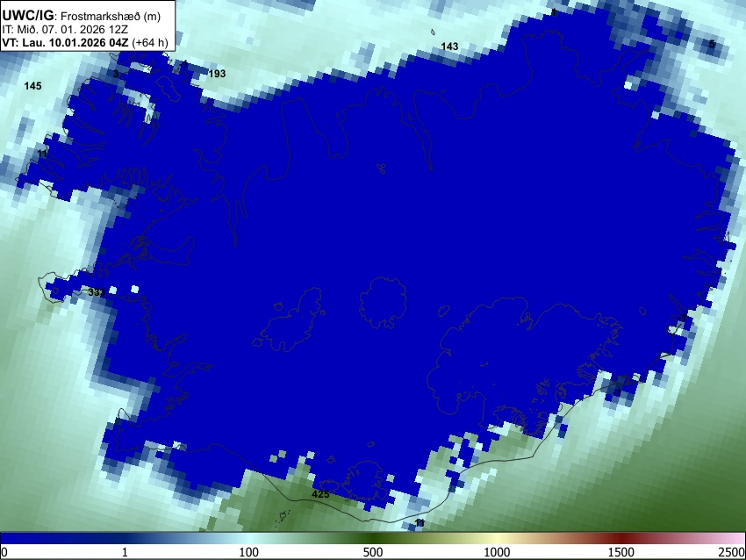Click the "333" value label on the map

tap(97, 292)
